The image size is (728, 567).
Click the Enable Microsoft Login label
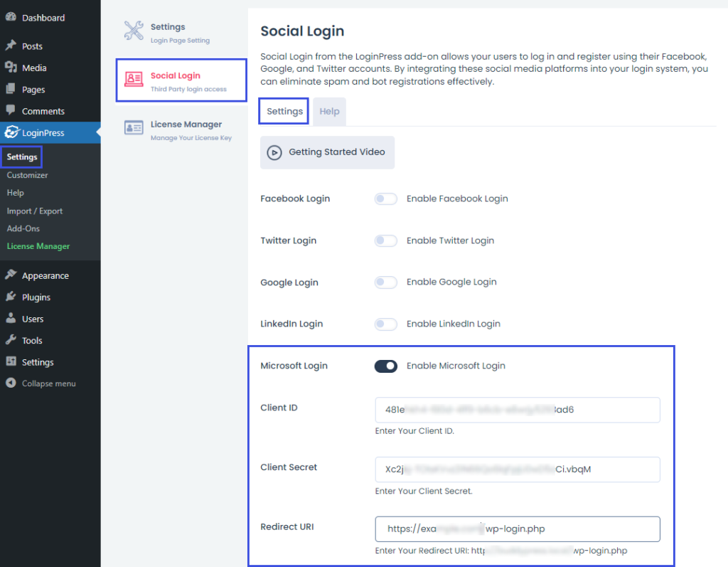click(456, 366)
